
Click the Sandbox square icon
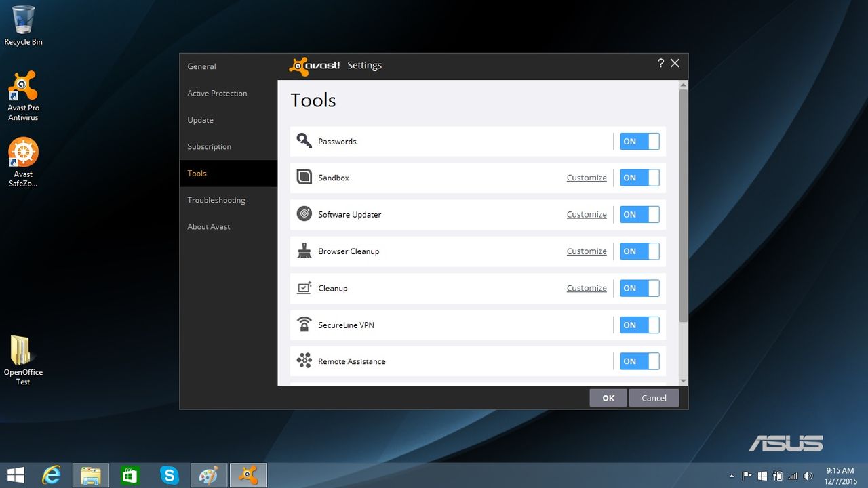click(x=304, y=178)
